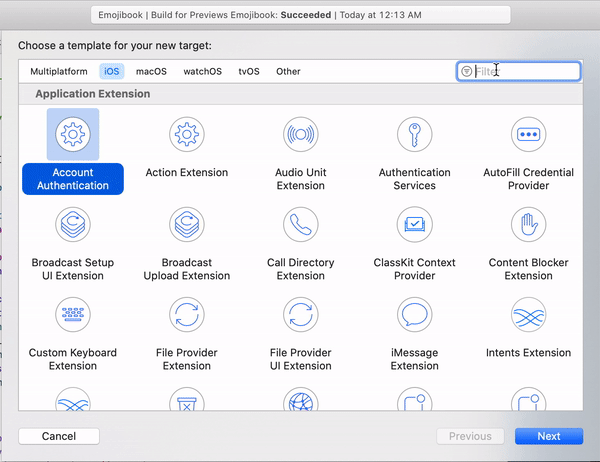Choose the Action Extension gear icon
The height and width of the screenshot is (462, 600).
pyautogui.click(x=187, y=134)
